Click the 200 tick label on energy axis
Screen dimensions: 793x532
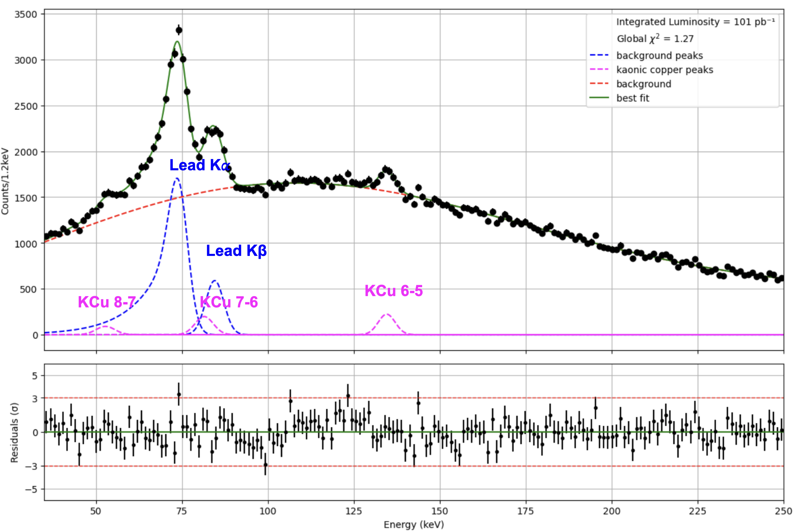point(612,511)
